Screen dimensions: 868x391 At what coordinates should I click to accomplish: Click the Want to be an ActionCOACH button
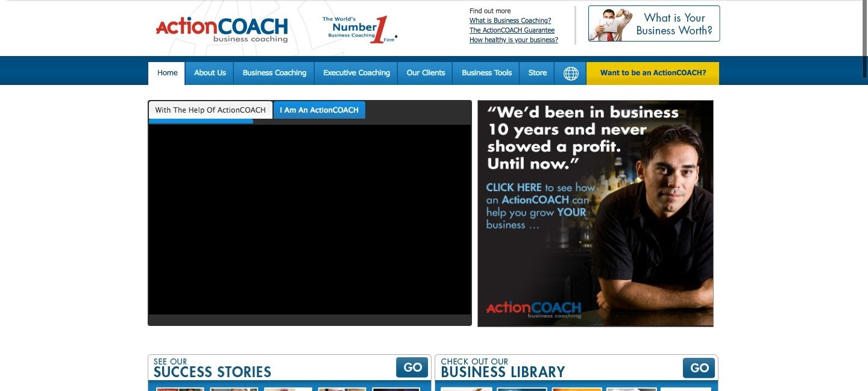653,73
